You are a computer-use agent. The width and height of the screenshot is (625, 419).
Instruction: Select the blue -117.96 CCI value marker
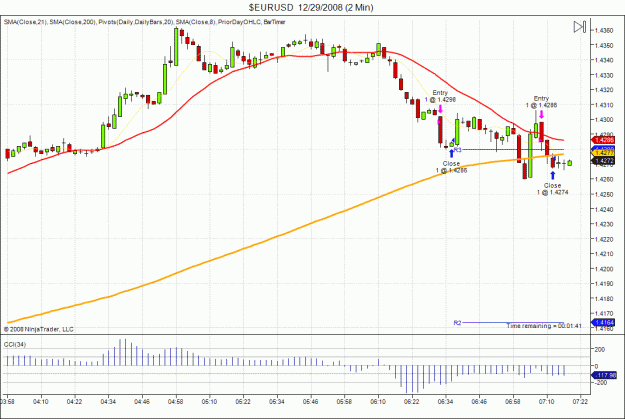coord(605,375)
